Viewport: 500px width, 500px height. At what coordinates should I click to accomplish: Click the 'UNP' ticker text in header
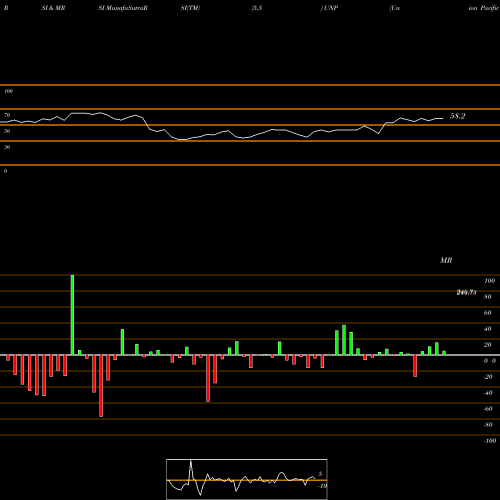(331, 8)
